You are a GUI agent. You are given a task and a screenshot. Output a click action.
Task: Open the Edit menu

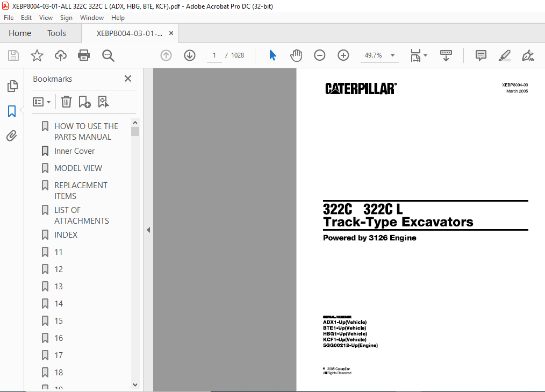[26, 18]
